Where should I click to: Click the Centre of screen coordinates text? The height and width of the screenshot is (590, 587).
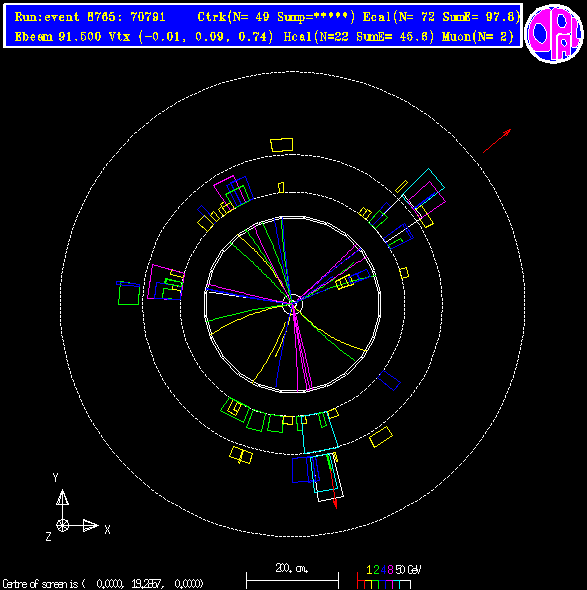coord(103,584)
